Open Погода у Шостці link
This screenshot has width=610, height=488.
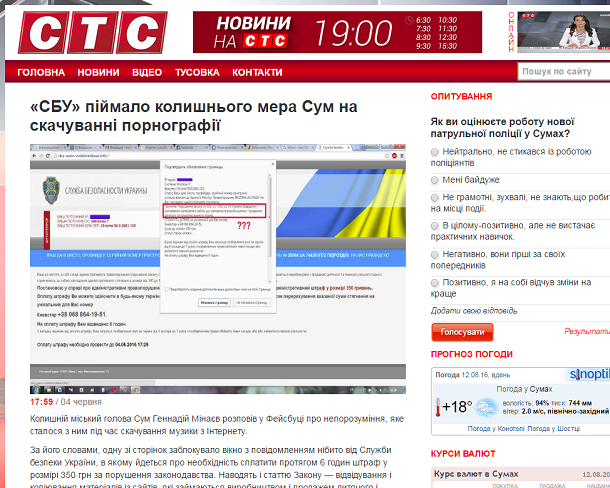[553, 428]
